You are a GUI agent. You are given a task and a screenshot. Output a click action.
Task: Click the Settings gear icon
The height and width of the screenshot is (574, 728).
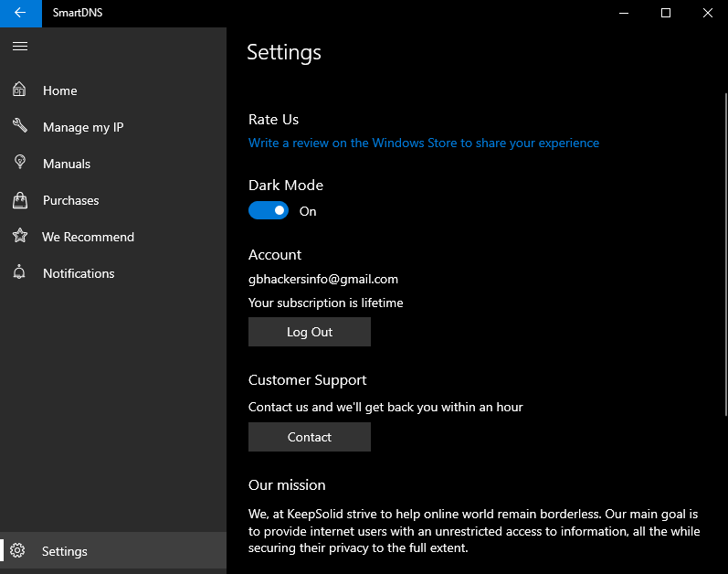pyautogui.click(x=17, y=550)
